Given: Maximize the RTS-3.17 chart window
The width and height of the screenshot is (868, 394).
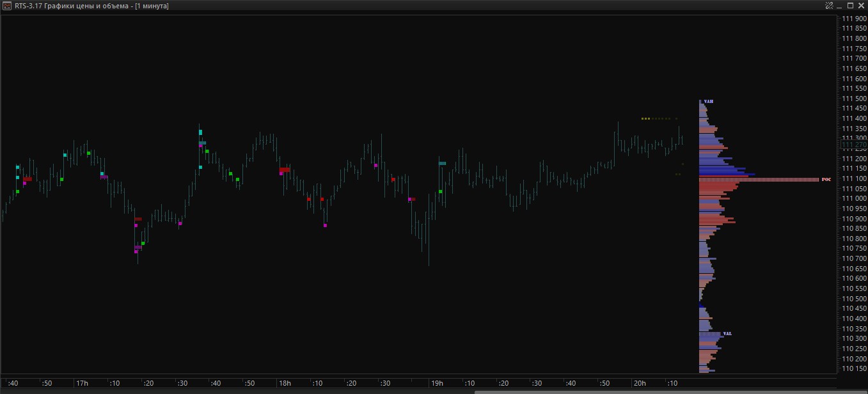Looking at the screenshot, I should tap(850, 6).
